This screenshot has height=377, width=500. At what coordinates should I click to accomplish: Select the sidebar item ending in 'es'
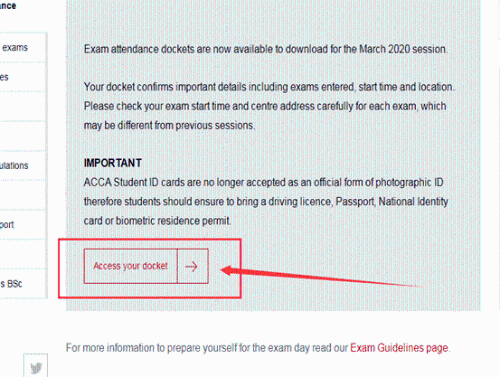tap(22, 77)
